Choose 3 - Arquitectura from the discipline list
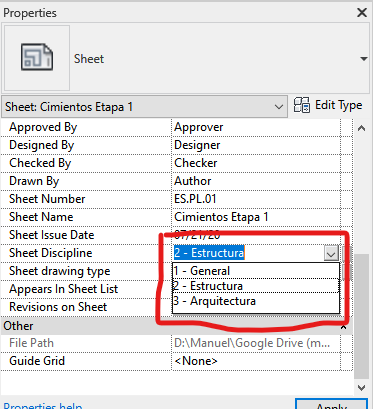The height and width of the screenshot is (409, 373). pos(256,301)
